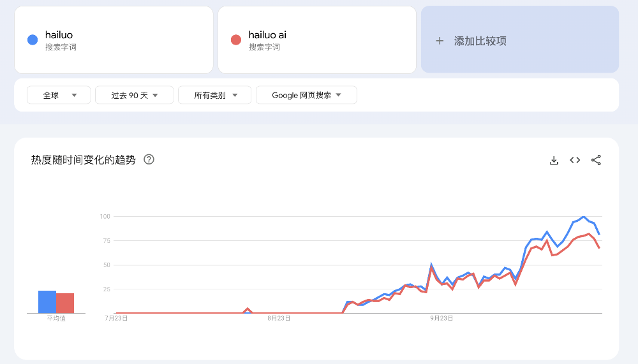The image size is (638, 364).
Task: Click the 平均值 label under the bars
Action: [x=56, y=318]
